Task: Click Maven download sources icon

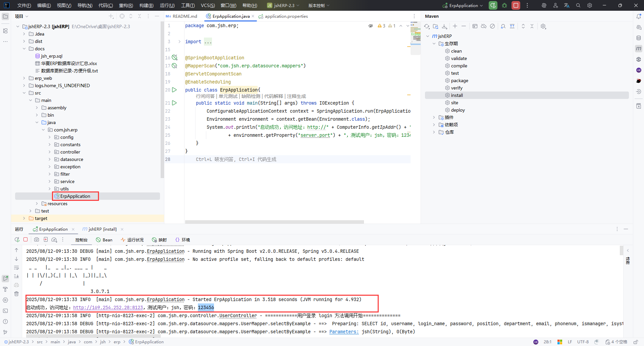Action: (x=444, y=26)
